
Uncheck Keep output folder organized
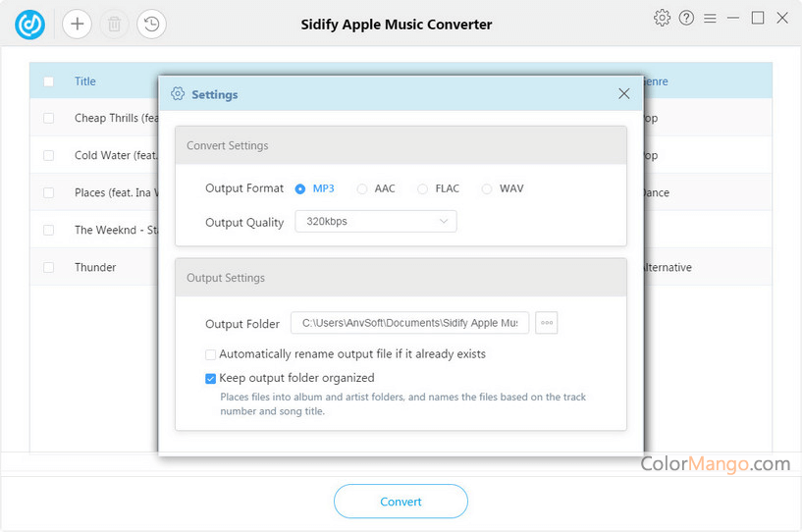[211, 378]
